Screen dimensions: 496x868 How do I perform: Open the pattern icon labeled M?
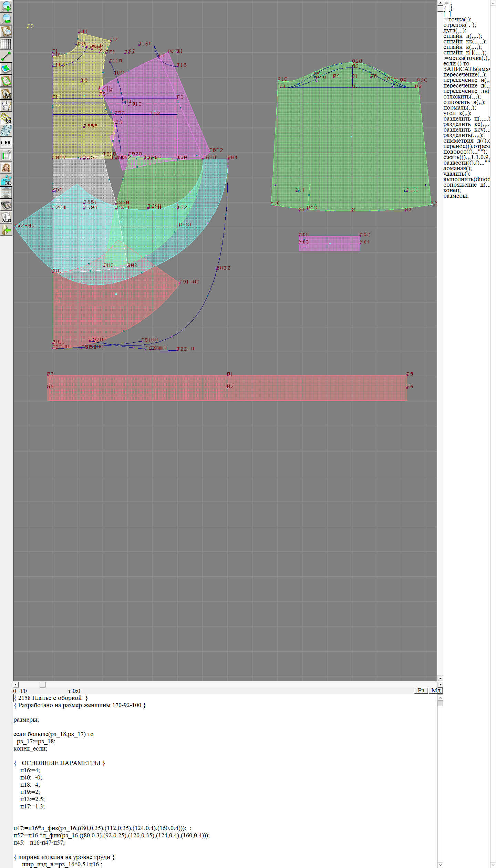pos(6,94)
